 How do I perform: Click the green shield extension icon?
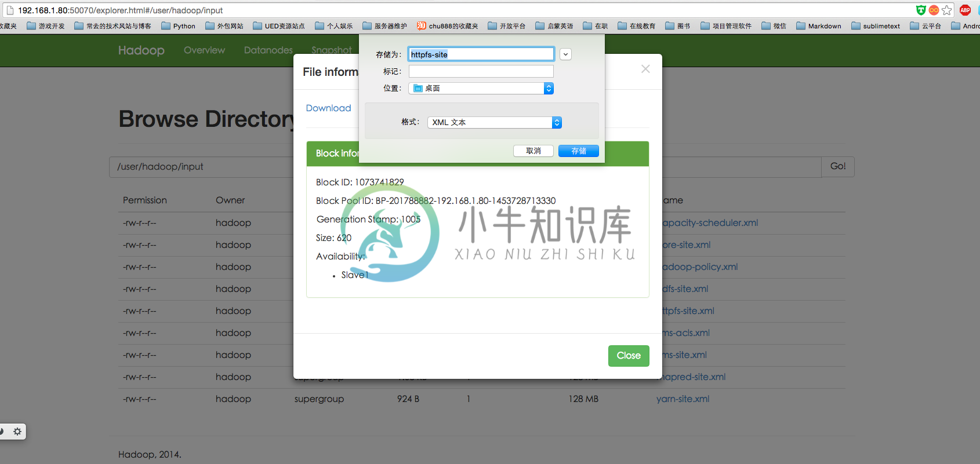921,10
